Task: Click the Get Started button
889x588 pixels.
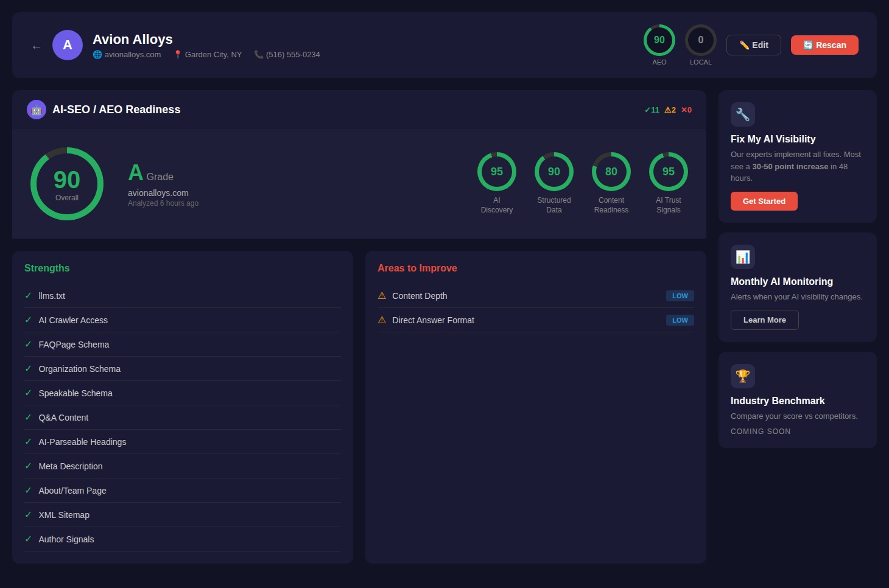Action: [x=764, y=201]
